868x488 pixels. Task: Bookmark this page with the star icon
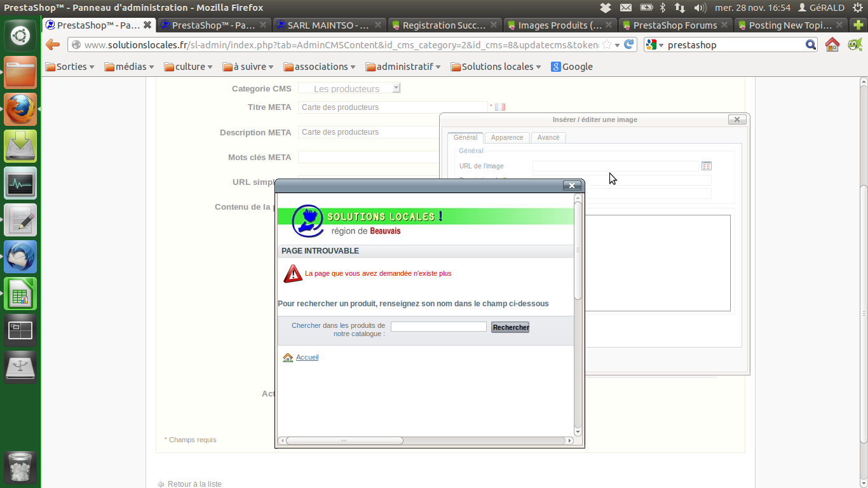coord(606,45)
